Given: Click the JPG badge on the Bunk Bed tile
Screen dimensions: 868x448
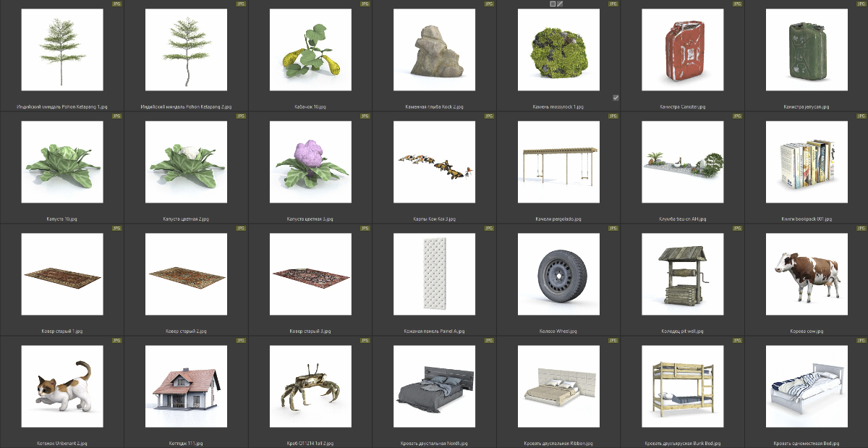Looking at the screenshot, I should tap(737, 340).
